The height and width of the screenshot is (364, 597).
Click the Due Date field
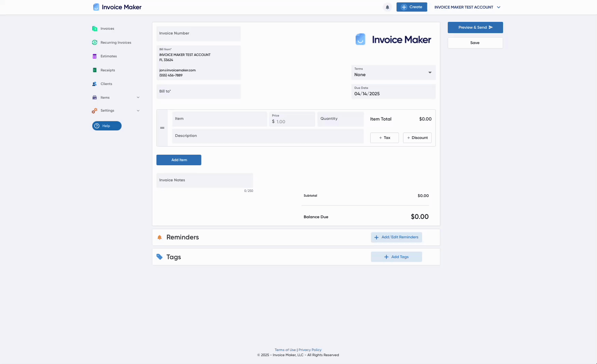(393, 92)
